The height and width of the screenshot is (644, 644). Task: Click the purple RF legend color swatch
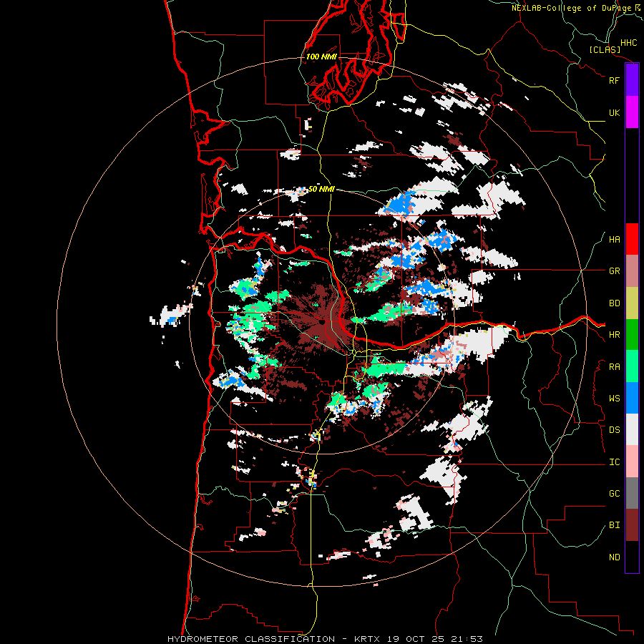632,80
